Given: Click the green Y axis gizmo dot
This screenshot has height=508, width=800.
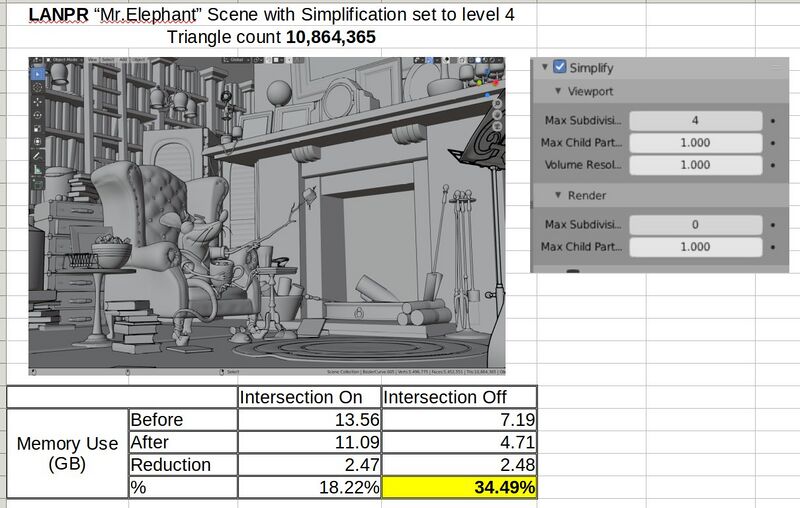Looking at the screenshot, I should [479, 82].
